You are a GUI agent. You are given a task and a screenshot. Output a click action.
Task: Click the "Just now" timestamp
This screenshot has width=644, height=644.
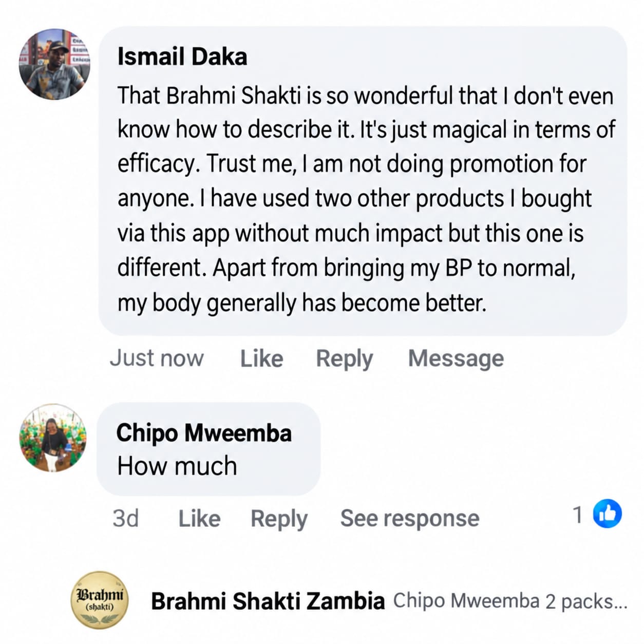tap(157, 358)
